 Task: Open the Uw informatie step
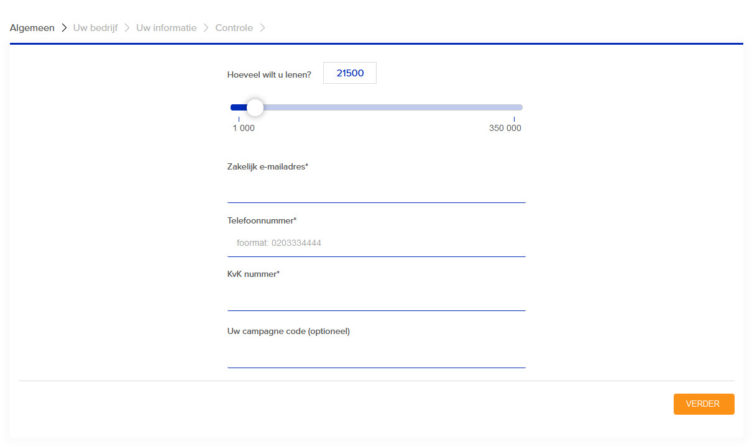coord(166,27)
